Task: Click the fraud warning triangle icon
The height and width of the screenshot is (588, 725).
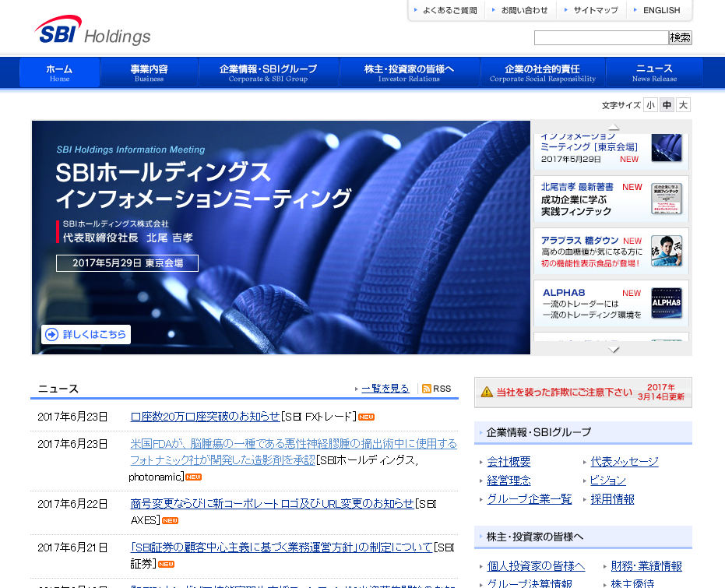Action: pyautogui.click(x=487, y=392)
